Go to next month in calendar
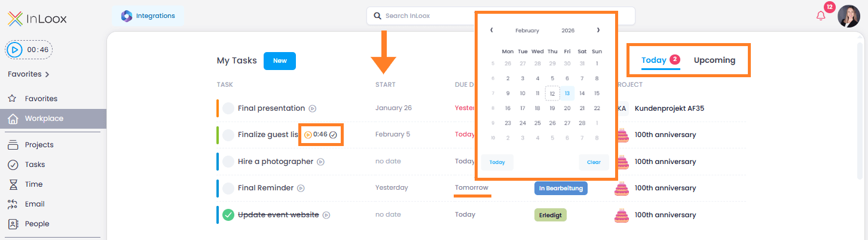868x240 pixels. [598, 30]
